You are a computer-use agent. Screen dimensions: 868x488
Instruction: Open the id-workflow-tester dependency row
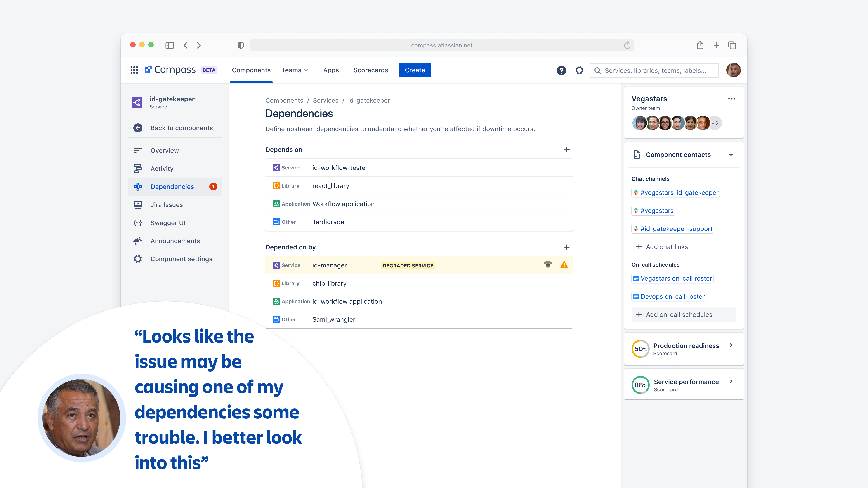click(x=419, y=168)
